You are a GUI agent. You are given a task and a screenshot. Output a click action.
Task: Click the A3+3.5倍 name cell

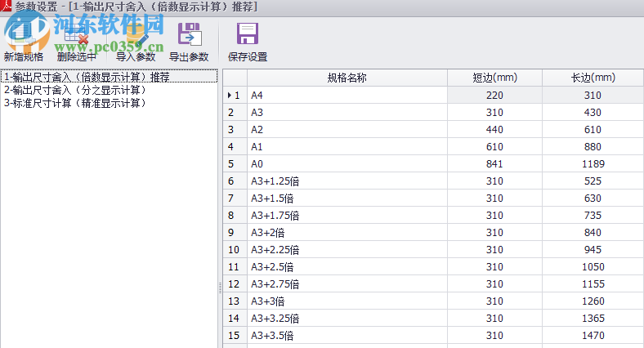click(347, 335)
